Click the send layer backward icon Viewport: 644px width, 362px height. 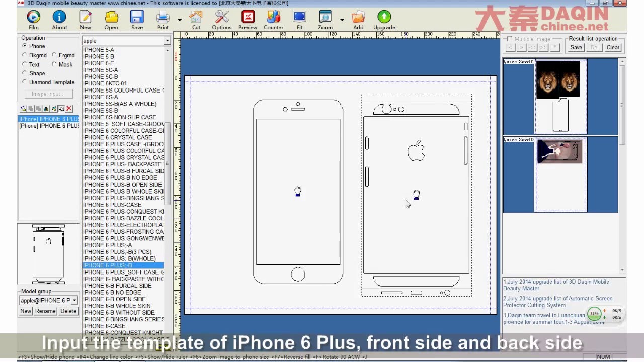38,109
